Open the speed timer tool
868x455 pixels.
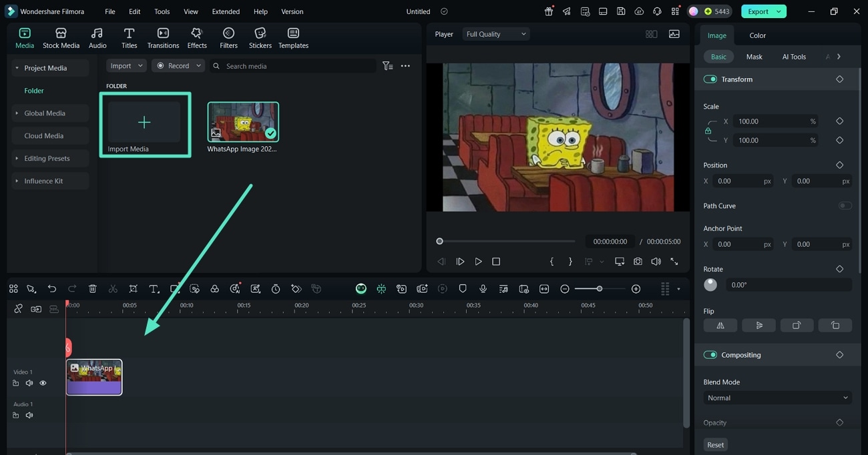coord(276,289)
